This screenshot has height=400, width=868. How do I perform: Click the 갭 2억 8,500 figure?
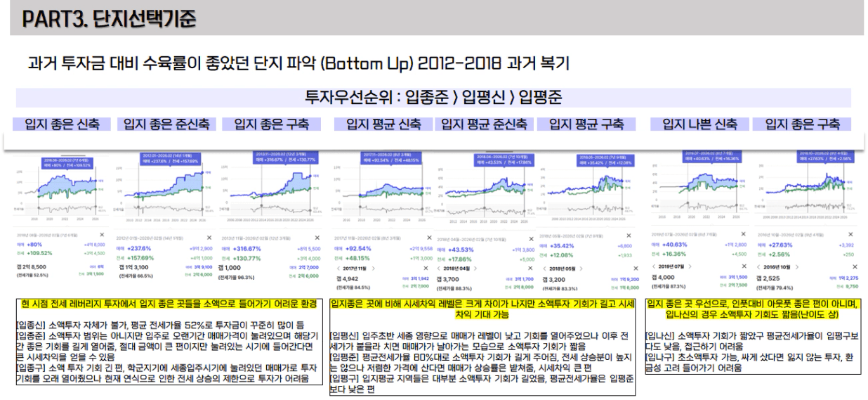point(32,266)
